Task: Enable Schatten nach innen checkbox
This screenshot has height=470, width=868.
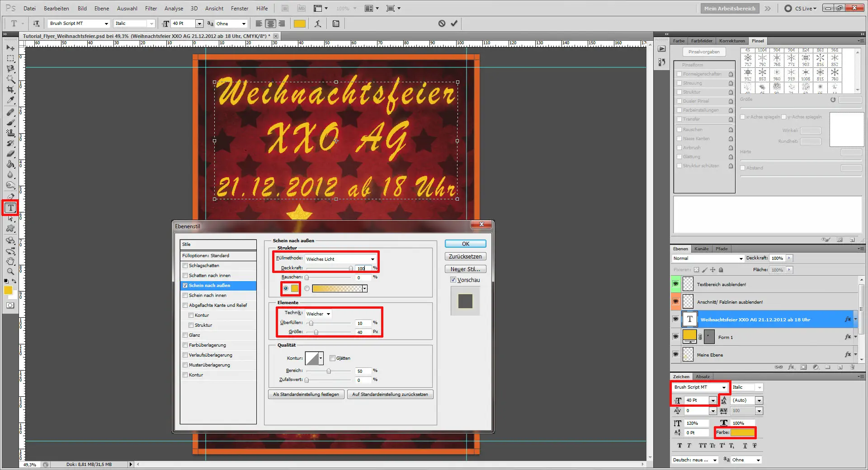Action: click(185, 276)
